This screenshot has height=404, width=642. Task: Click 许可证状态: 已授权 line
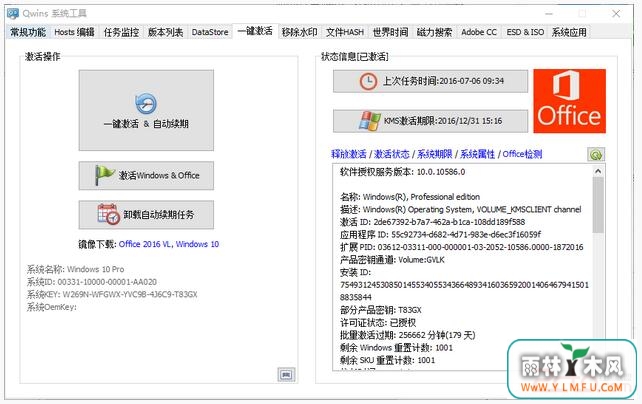378,323
